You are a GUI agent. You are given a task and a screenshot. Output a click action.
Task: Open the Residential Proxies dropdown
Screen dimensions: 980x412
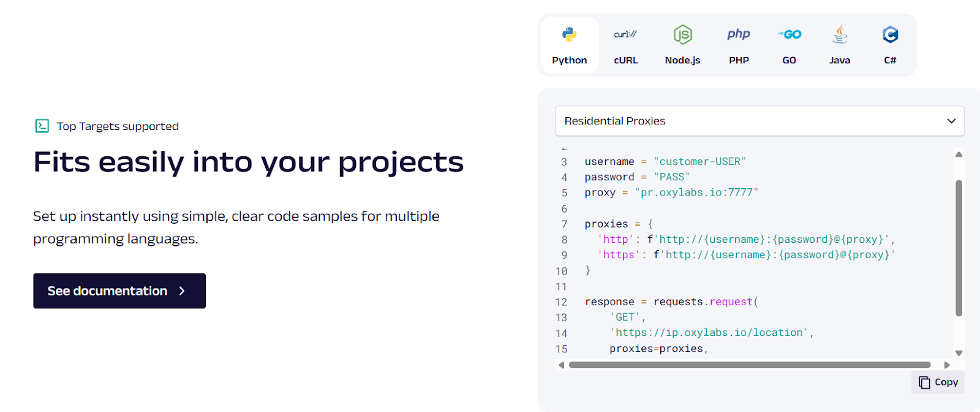(x=759, y=121)
